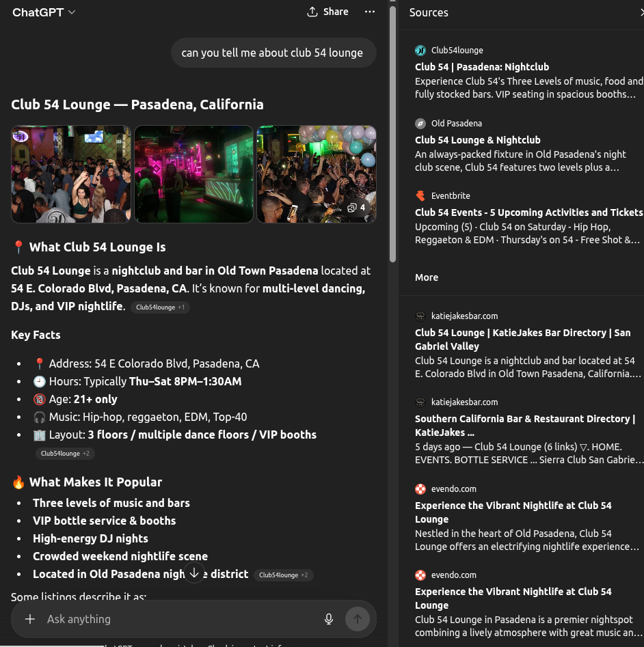
Task: Click the Sources panel title
Action: (x=429, y=12)
